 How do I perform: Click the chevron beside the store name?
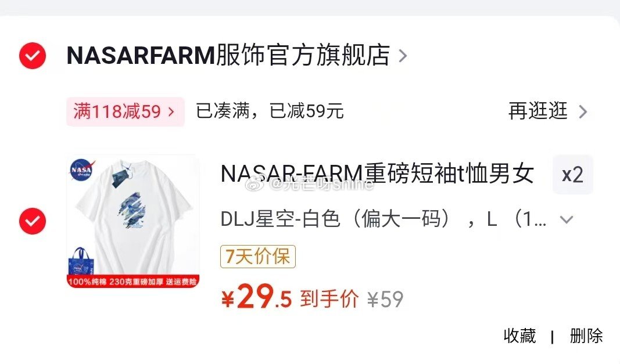pyautogui.click(x=403, y=56)
